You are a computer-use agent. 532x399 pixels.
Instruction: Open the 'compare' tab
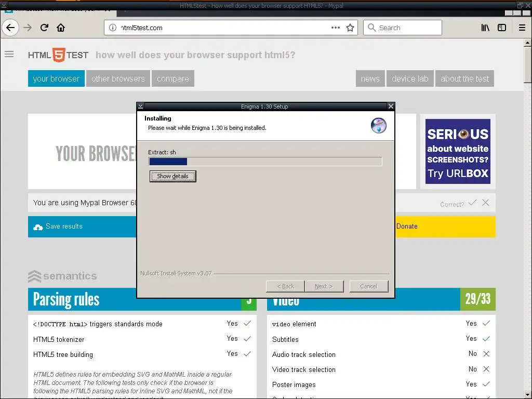coord(173,78)
